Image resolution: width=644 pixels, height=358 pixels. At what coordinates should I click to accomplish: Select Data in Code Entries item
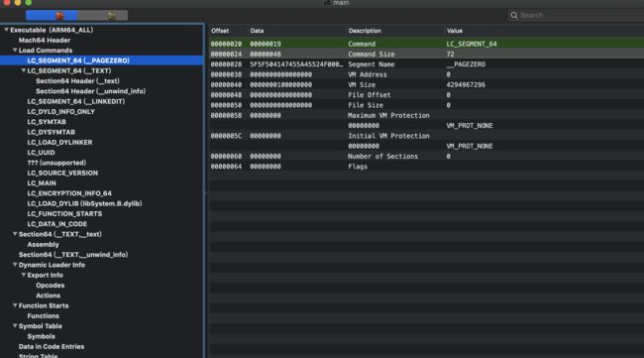(x=52, y=346)
